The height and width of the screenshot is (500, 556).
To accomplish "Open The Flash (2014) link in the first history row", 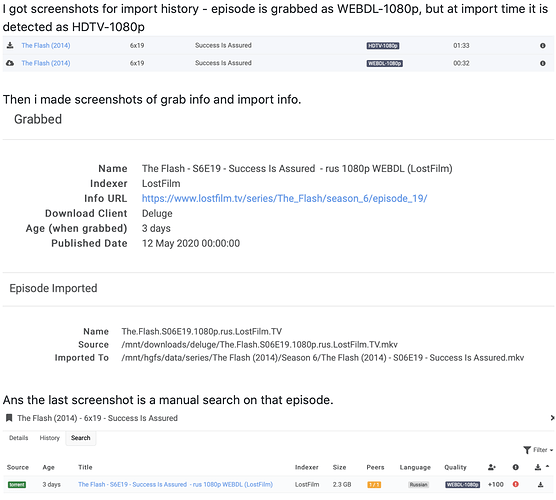I will [x=46, y=45].
